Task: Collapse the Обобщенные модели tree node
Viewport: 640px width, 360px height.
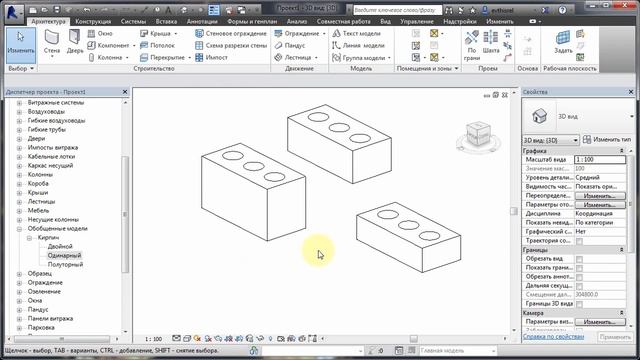Action: tap(19, 229)
